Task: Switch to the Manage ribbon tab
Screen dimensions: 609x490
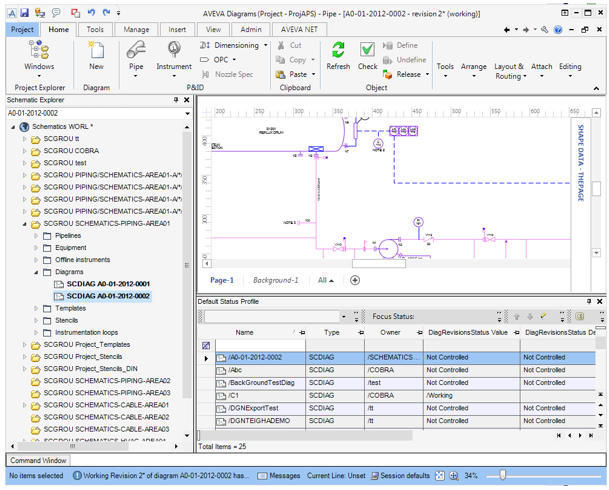Action: [136, 30]
